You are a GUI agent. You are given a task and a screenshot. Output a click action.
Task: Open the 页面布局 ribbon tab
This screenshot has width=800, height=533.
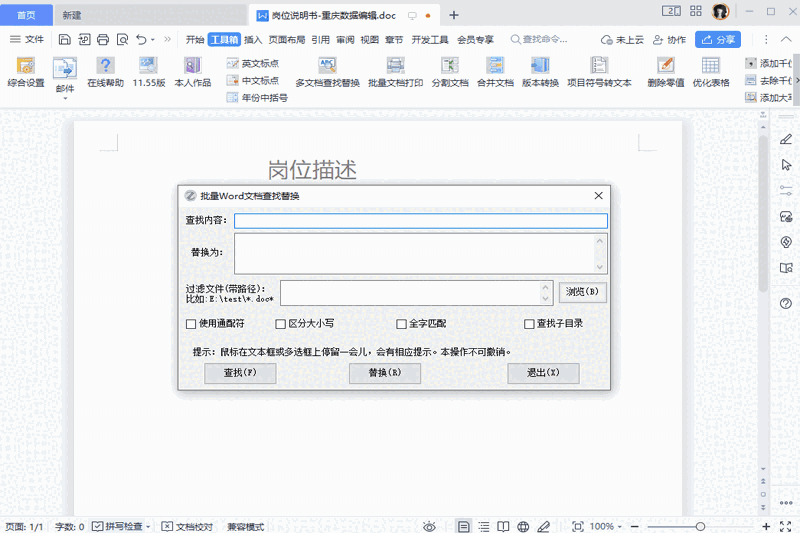pyautogui.click(x=287, y=40)
